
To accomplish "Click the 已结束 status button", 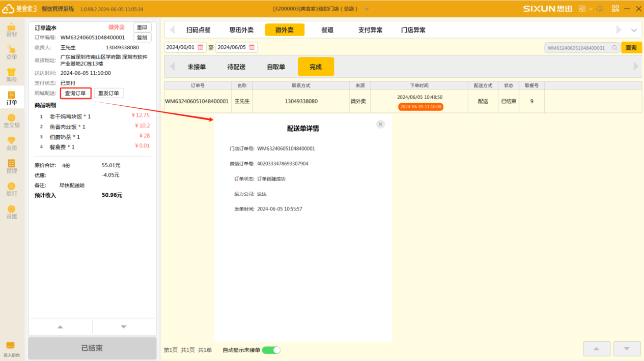I will pos(92,348).
